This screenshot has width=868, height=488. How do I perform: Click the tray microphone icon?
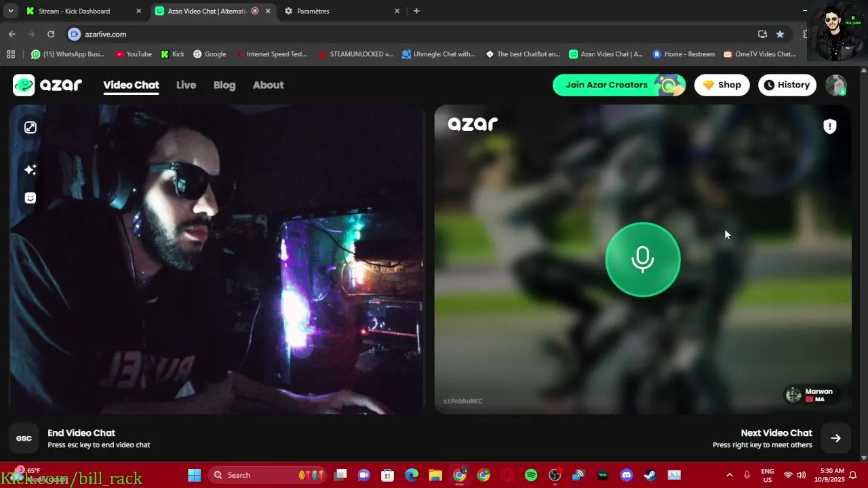coord(747,475)
